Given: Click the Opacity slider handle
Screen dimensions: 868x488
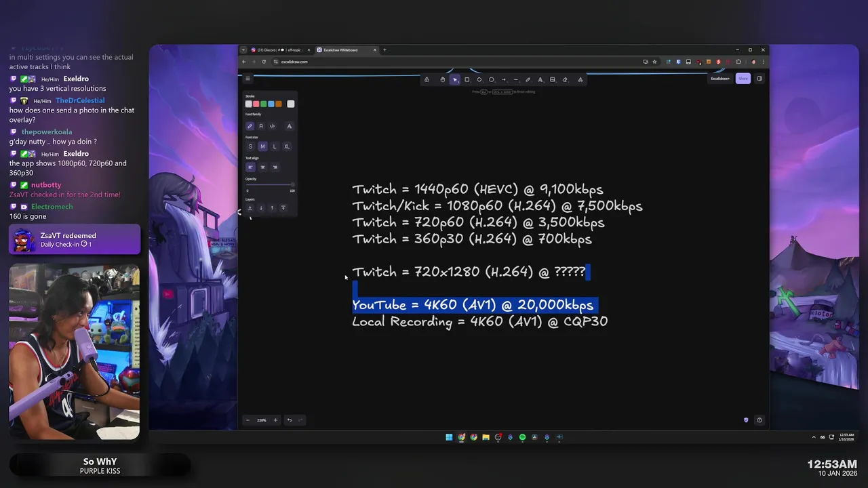Looking at the screenshot, I should pyautogui.click(x=292, y=184).
